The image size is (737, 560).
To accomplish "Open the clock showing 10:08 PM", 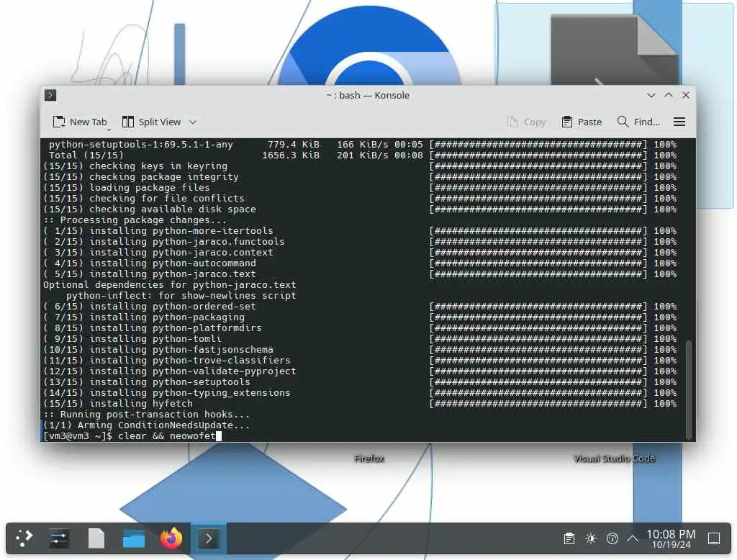I will pos(671,538).
